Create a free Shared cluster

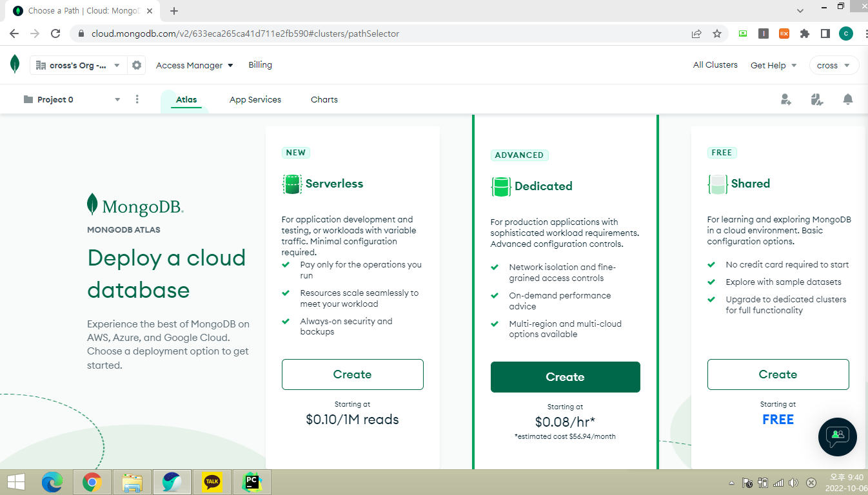(x=778, y=374)
